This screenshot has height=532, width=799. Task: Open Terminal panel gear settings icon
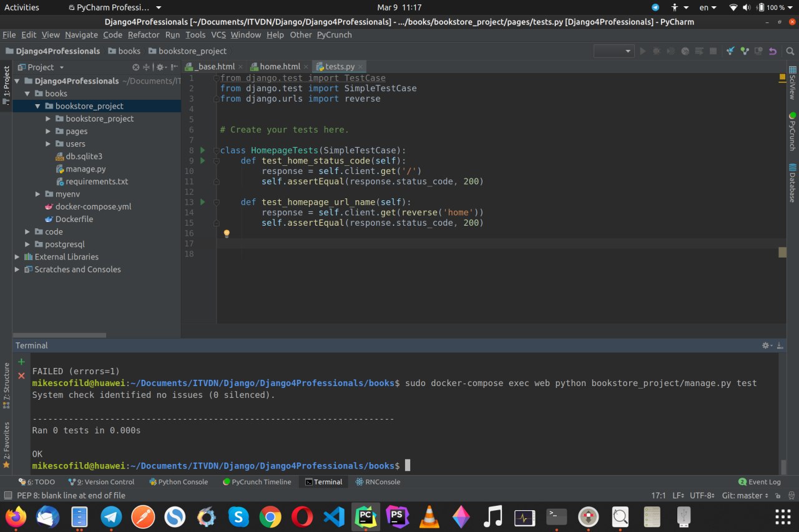(x=767, y=346)
